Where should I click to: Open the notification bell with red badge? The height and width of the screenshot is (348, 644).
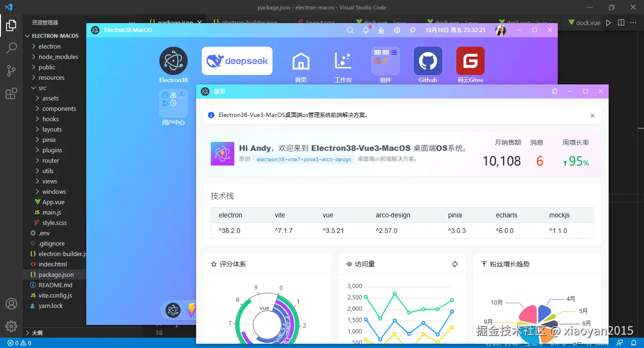365,30
